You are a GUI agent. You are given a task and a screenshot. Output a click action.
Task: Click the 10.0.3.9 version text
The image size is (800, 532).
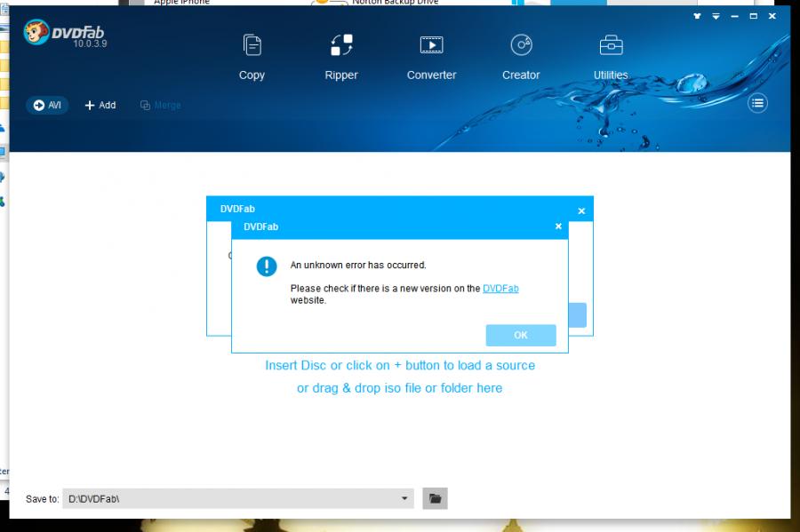[x=90, y=44]
